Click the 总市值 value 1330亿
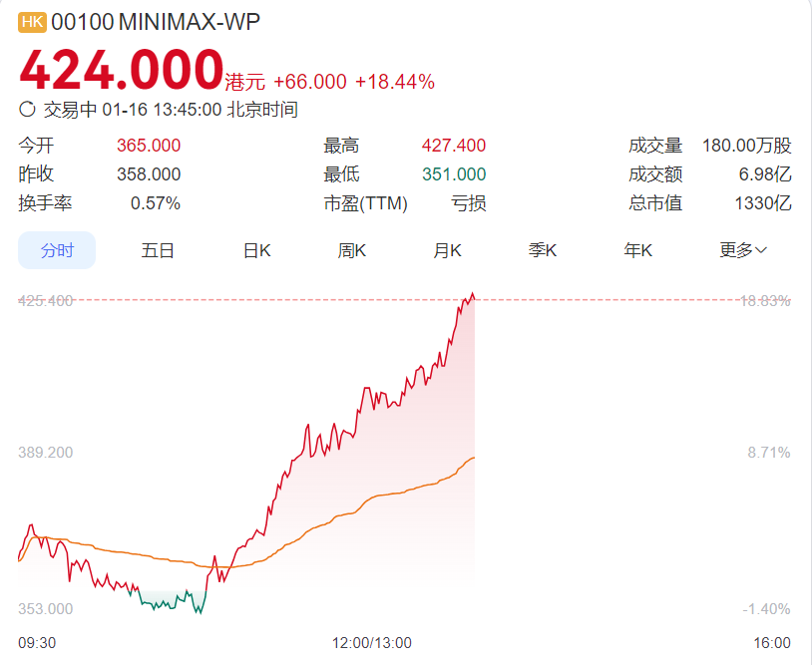This screenshot has height=665, width=812. [762, 203]
